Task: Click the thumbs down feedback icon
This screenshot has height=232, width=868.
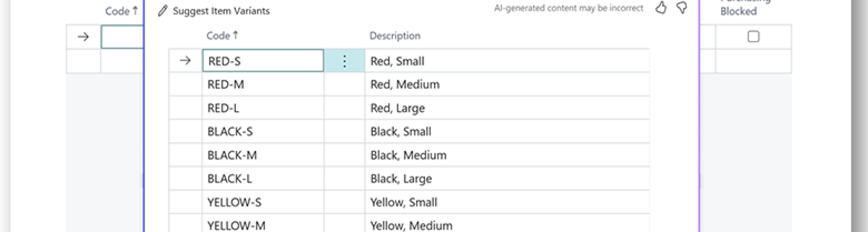Action: (x=682, y=8)
